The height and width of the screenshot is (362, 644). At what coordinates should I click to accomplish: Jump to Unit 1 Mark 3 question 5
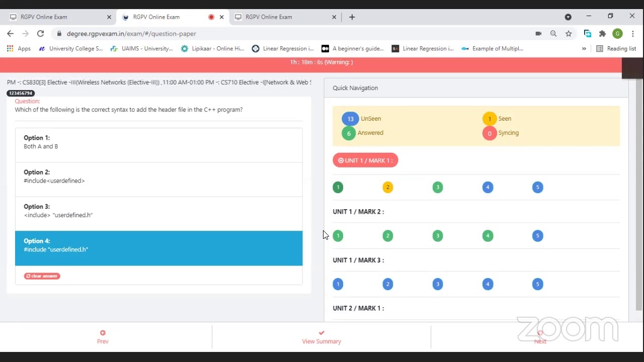point(537,285)
